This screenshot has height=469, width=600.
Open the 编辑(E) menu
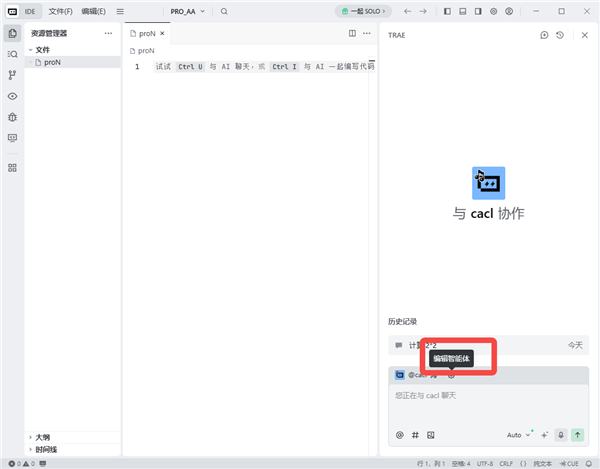94,11
